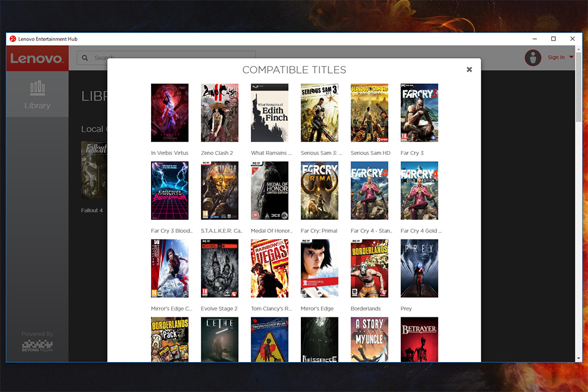Choose the Rainbow Six Vegas cover
588x392 pixels.
[269, 269]
